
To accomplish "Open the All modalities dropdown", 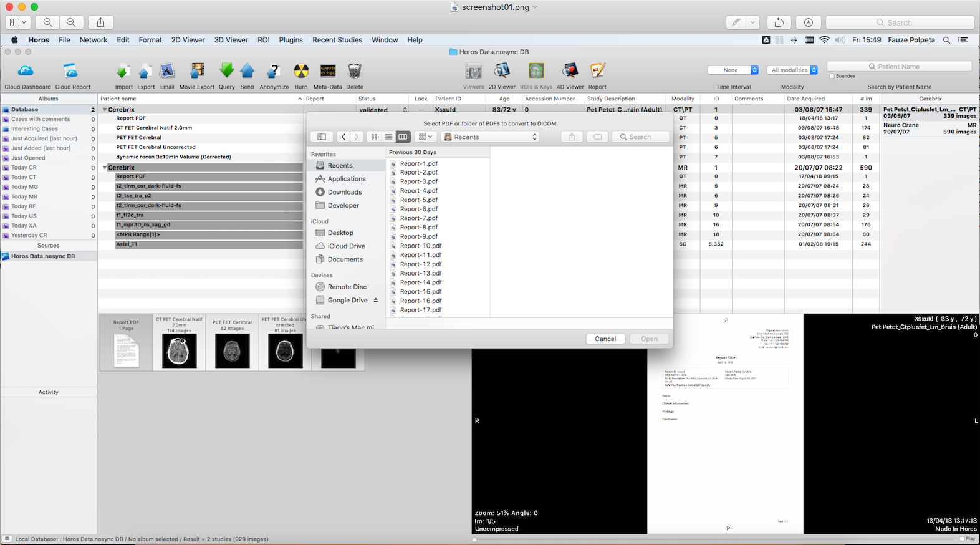I will [792, 70].
